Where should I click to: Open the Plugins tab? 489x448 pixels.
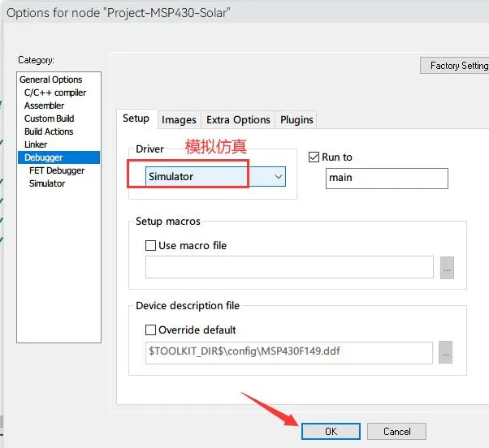(296, 119)
